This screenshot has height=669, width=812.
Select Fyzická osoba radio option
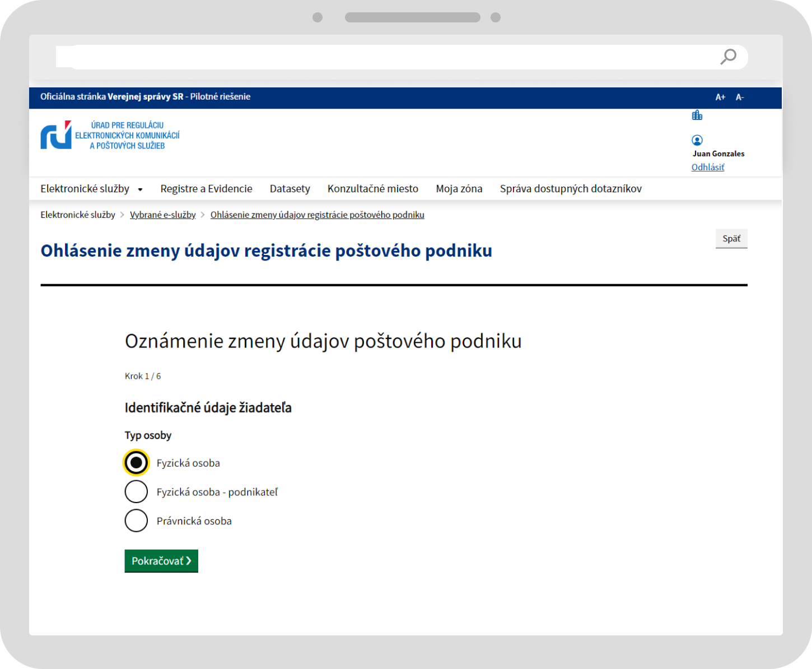click(x=136, y=463)
